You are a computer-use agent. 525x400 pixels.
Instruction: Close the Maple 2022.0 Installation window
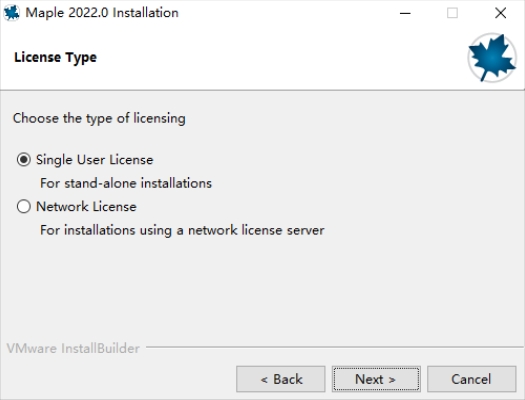[x=501, y=13]
